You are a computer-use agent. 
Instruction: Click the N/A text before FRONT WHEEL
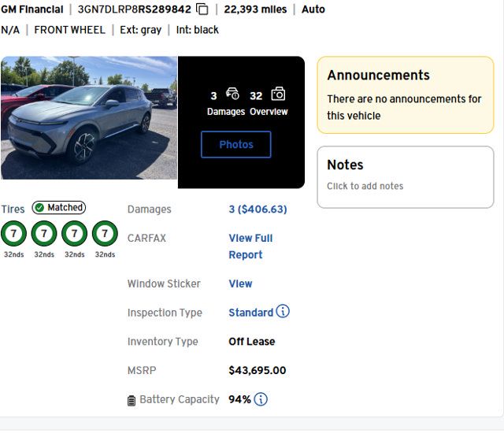point(10,30)
